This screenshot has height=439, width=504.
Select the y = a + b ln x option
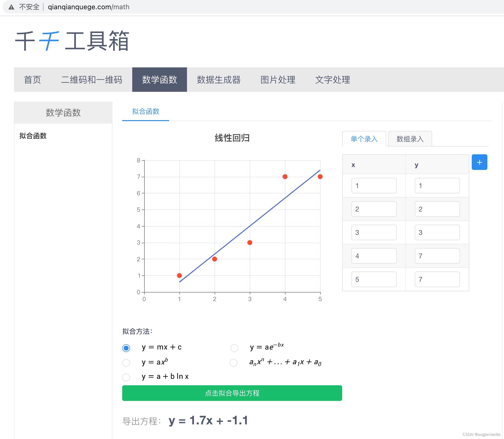[126, 377]
